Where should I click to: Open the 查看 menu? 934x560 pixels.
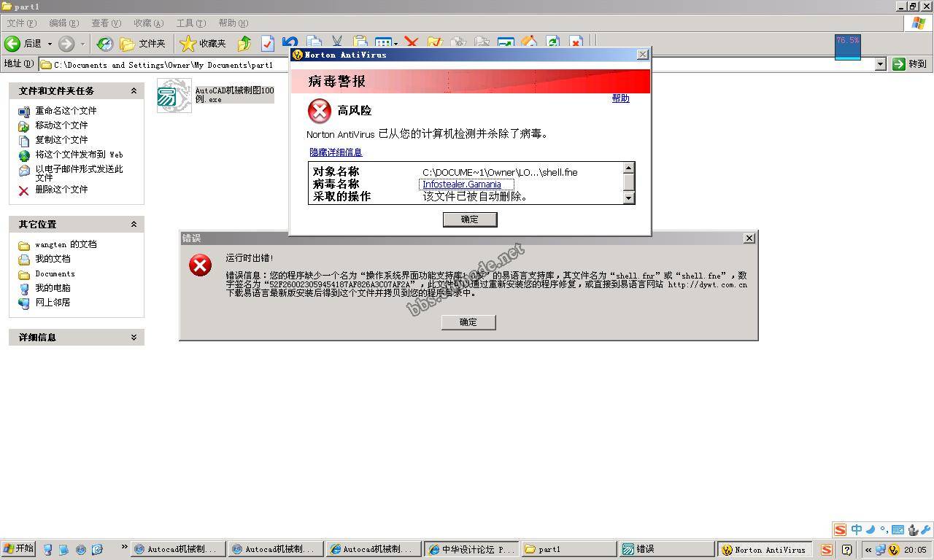[x=106, y=23]
